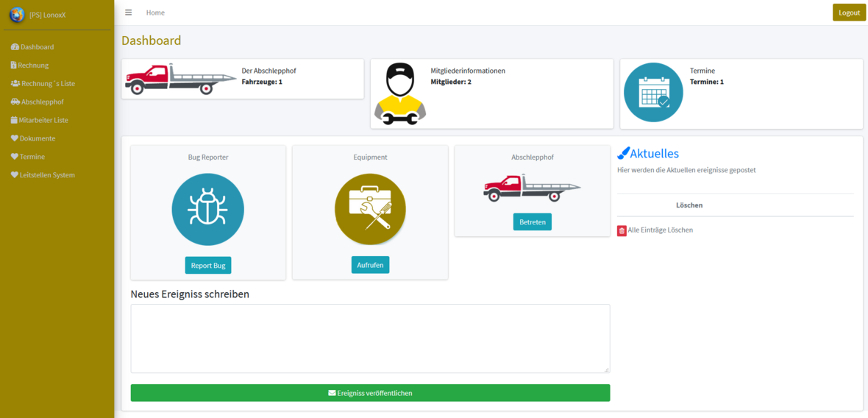This screenshot has height=418, width=868.
Task: Click the red trash delete icon
Action: pyautogui.click(x=622, y=231)
